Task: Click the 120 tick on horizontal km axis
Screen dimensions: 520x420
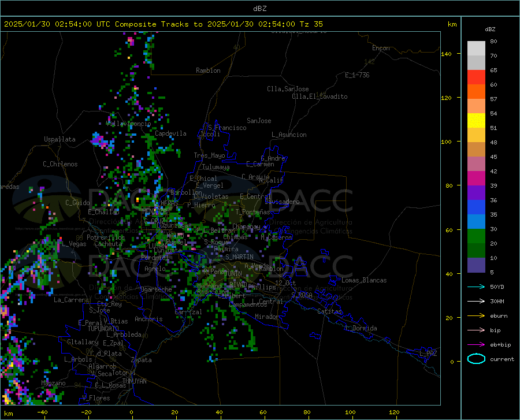Action: (394, 412)
